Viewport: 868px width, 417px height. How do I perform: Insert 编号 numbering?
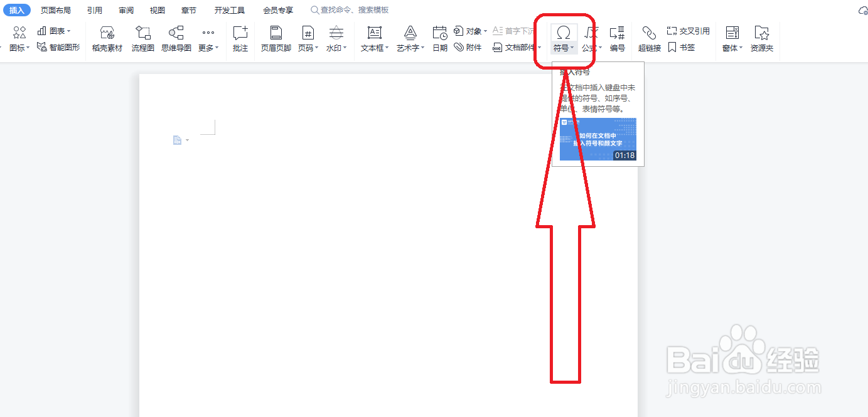618,39
